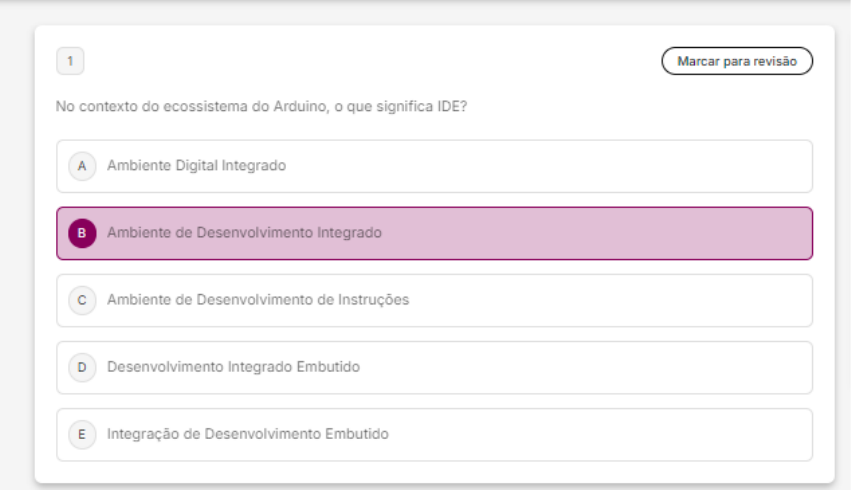Click the highlighted letter B circle
The width and height of the screenshot is (851, 490).
pos(81,233)
